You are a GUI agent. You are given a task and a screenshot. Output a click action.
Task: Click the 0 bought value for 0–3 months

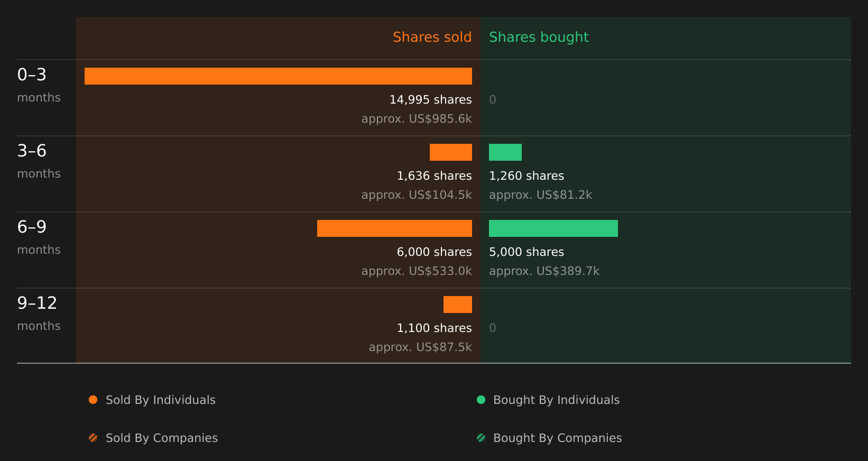click(493, 100)
